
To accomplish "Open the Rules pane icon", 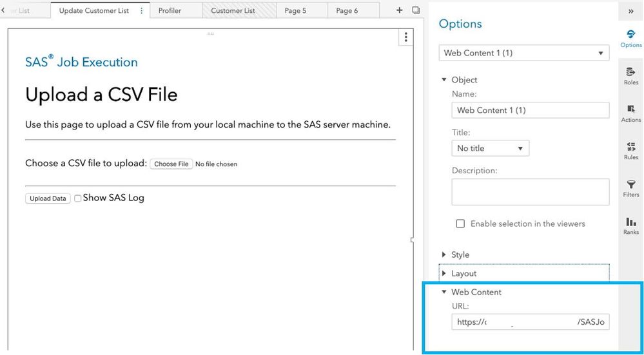I will click(631, 150).
